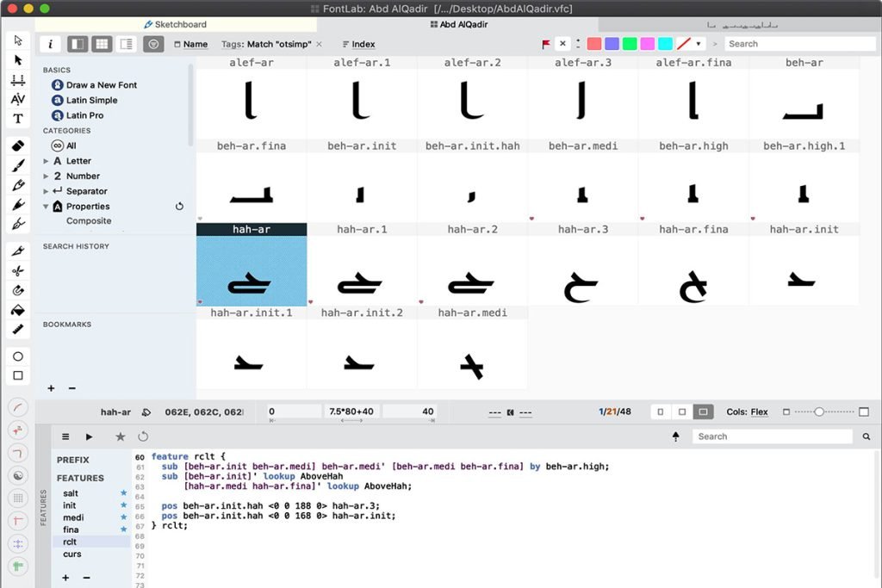This screenshot has width=882, height=588.
Task: Select the Contour tool (outline arrow)
Action: (18, 40)
